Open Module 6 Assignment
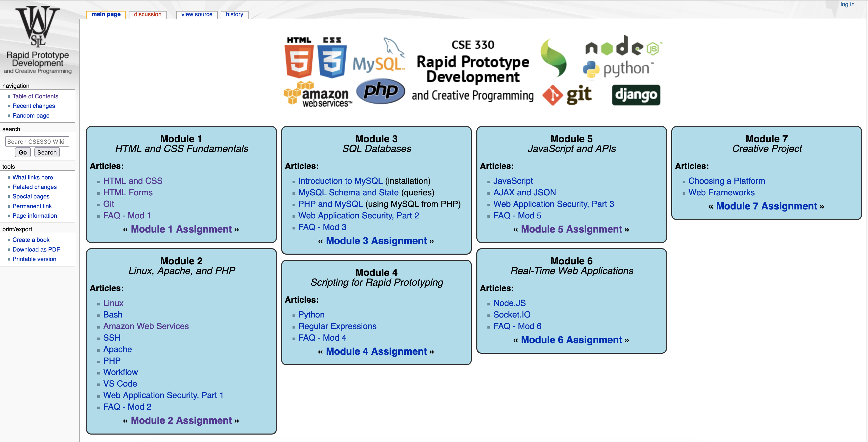Image resolution: width=868 pixels, height=442 pixels. [x=571, y=340]
